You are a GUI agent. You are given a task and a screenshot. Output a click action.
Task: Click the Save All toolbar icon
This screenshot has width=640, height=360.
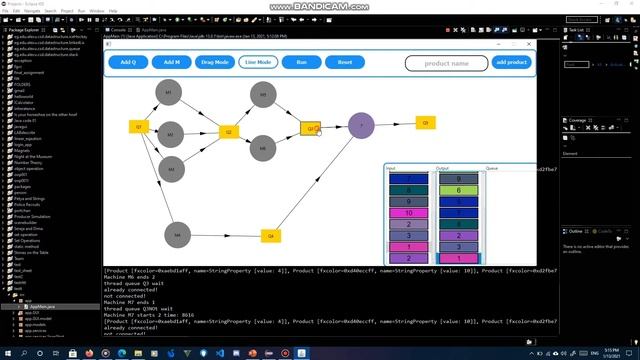tap(38, 20)
